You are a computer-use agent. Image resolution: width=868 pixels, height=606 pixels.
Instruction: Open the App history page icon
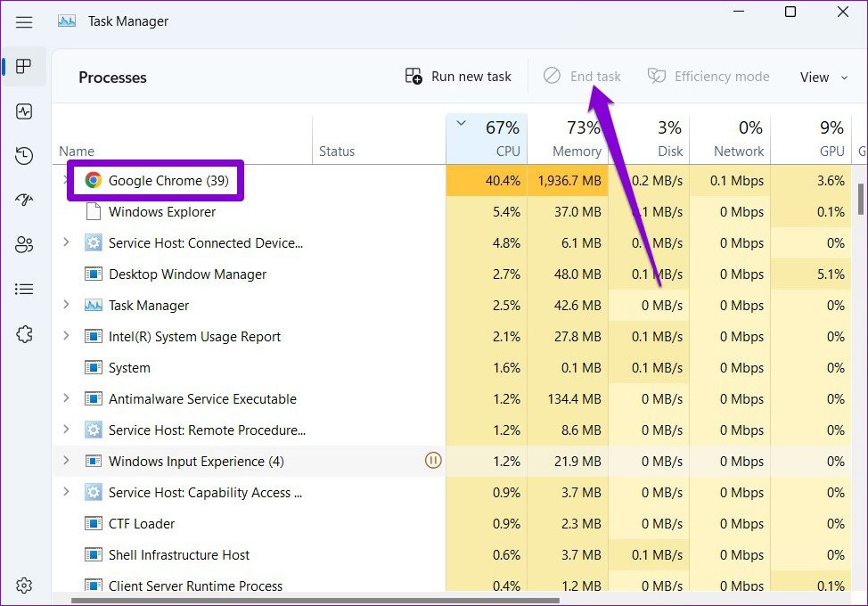[24, 156]
